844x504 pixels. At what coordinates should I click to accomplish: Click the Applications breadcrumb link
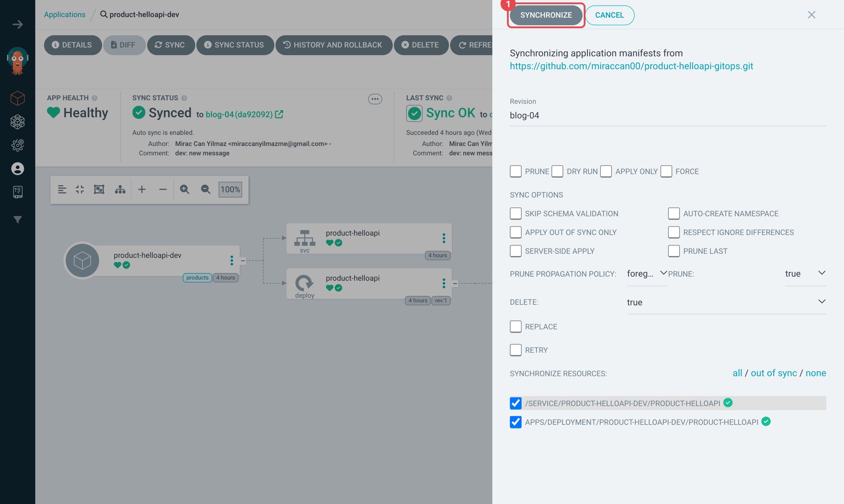pos(65,15)
